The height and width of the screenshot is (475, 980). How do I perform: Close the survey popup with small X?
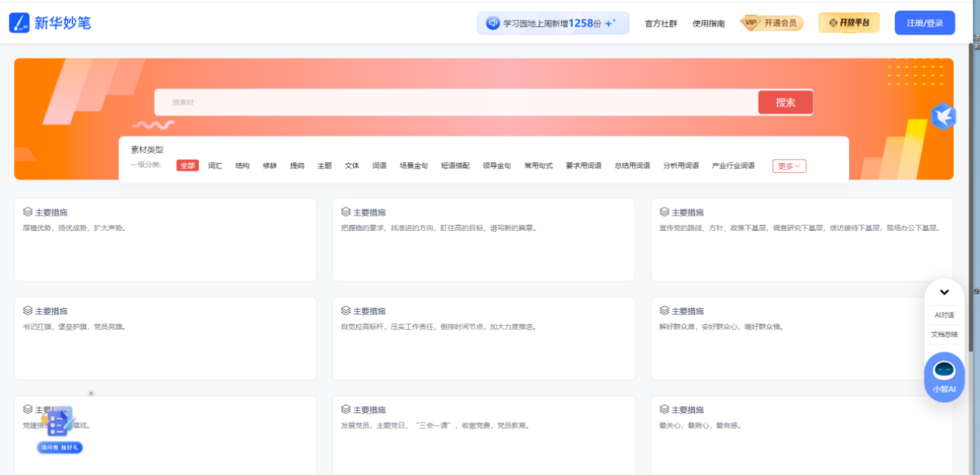[91, 393]
